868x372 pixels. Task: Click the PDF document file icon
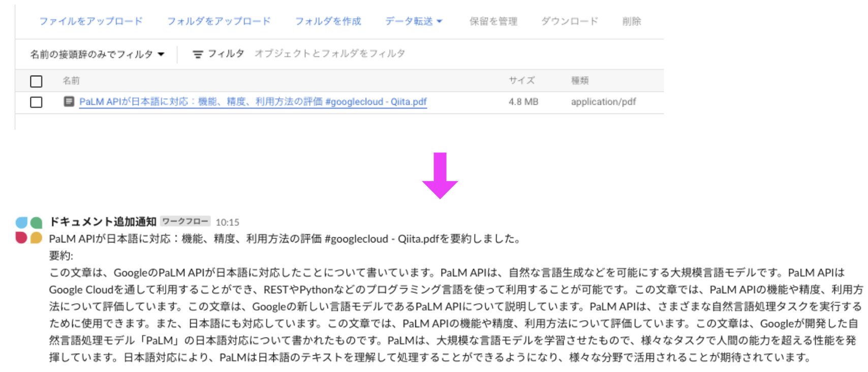[69, 102]
